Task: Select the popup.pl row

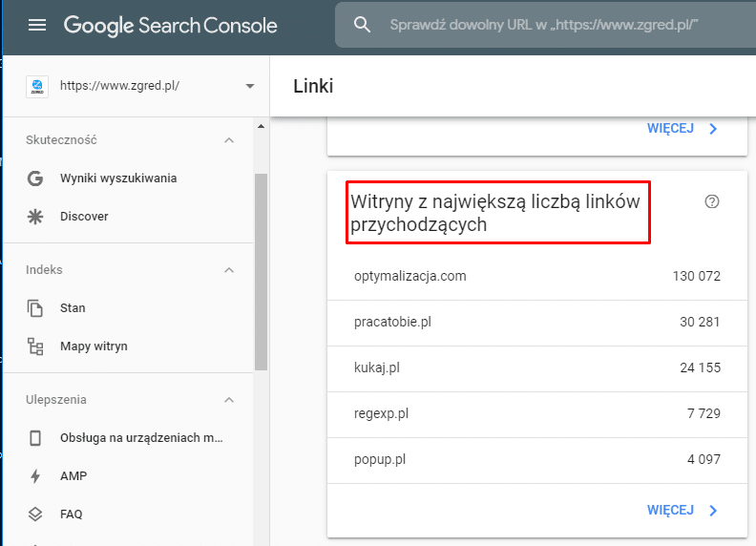Action: pos(537,460)
